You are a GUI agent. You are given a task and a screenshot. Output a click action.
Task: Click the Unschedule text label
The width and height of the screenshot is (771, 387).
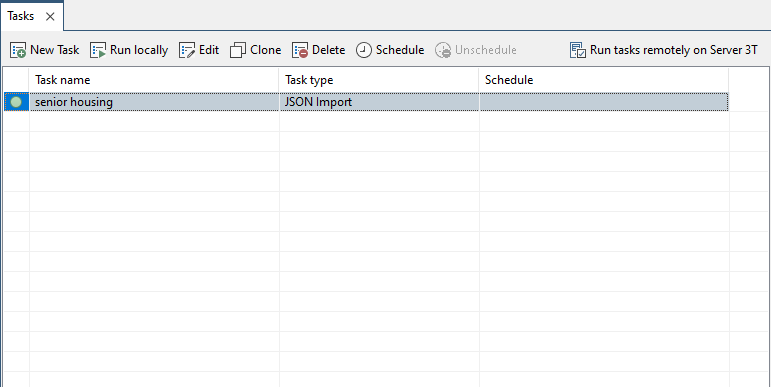click(x=486, y=50)
